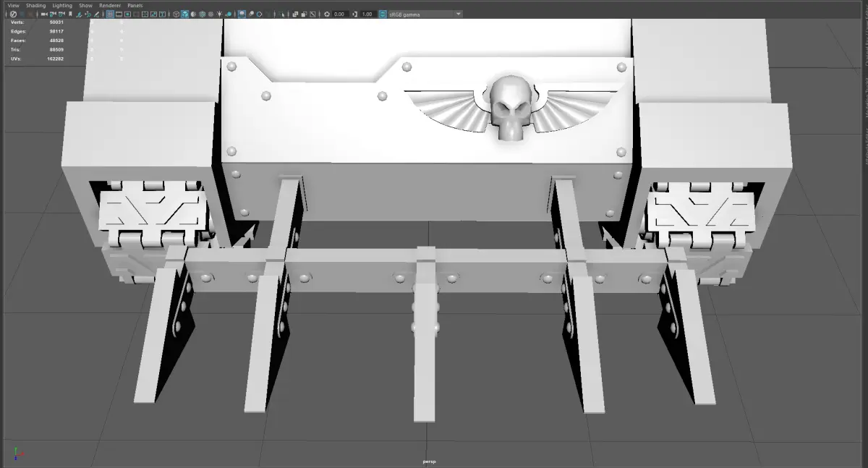Open the Lighting menu
This screenshot has height=468, width=868.
(62, 5)
